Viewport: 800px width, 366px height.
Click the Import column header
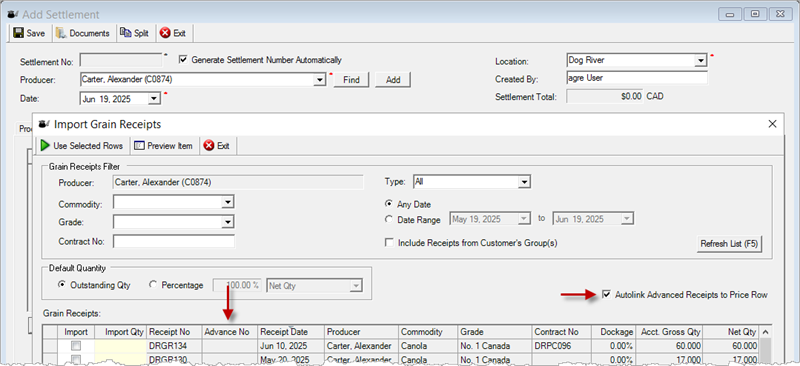click(x=76, y=332)
